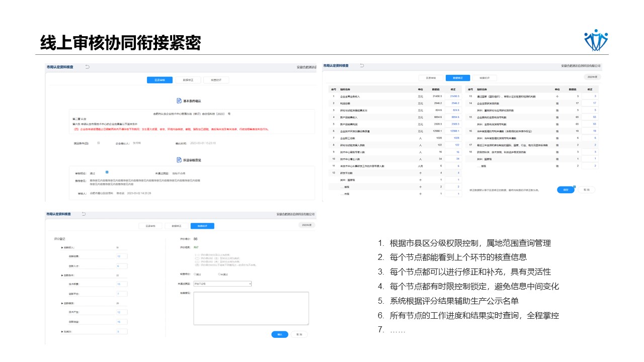The image size is (644, 362).
Task: Expand the 创新条件 scoring group
Action: 62,275
